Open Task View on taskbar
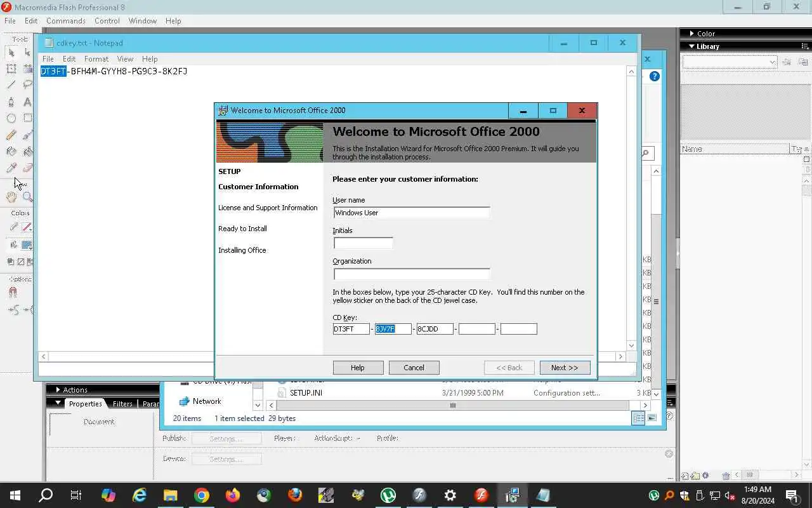The width and height of the screenshot is (812, 508). pos(76,495)
